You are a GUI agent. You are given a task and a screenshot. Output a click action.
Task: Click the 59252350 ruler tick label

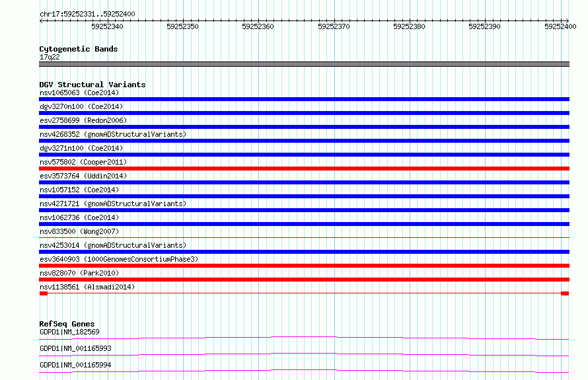tap(182, 26)
